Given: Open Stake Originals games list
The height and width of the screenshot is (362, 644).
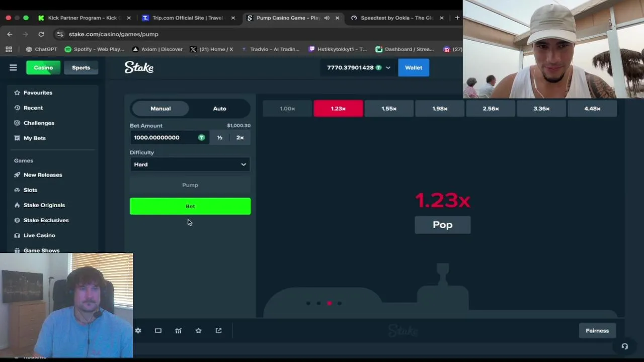Looking at the screenshot, I should tap(44, 205).
